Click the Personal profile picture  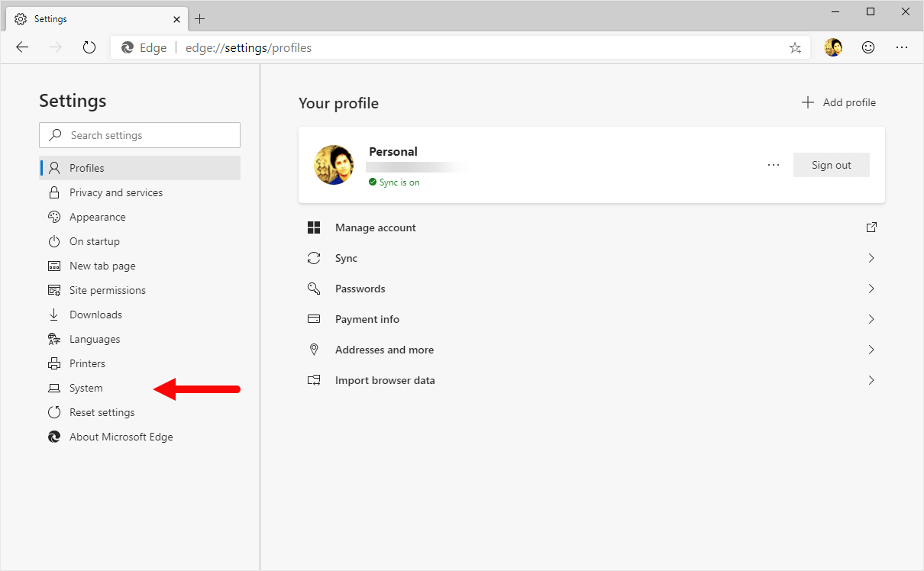click(x=334, y=165)
